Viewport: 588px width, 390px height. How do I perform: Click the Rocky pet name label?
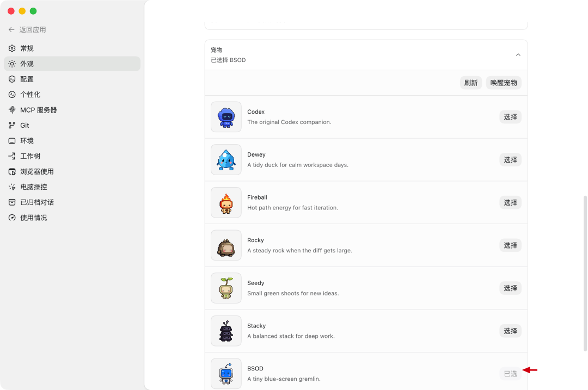pos(255,240)
